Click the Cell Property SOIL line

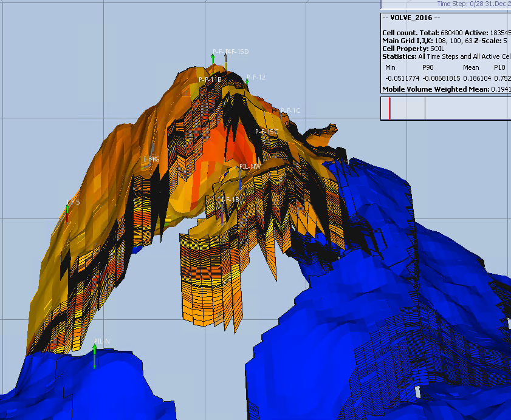[x=413, y=48]
